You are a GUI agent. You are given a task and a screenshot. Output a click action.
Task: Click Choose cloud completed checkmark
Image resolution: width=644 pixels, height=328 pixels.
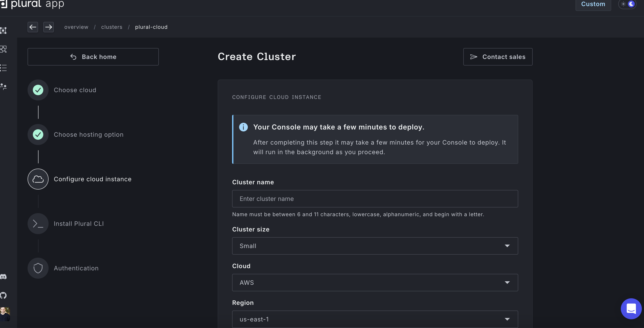click(x=38, y=90)
